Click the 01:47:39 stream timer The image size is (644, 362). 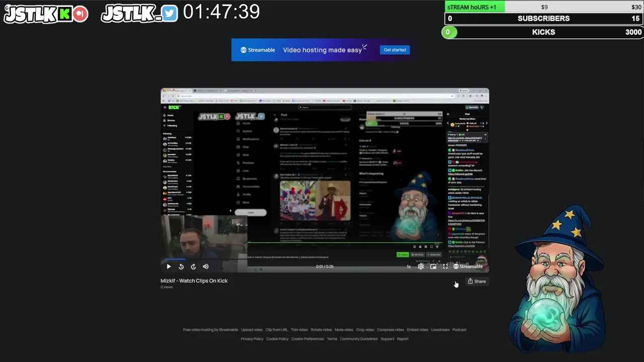tap(221, 12)
